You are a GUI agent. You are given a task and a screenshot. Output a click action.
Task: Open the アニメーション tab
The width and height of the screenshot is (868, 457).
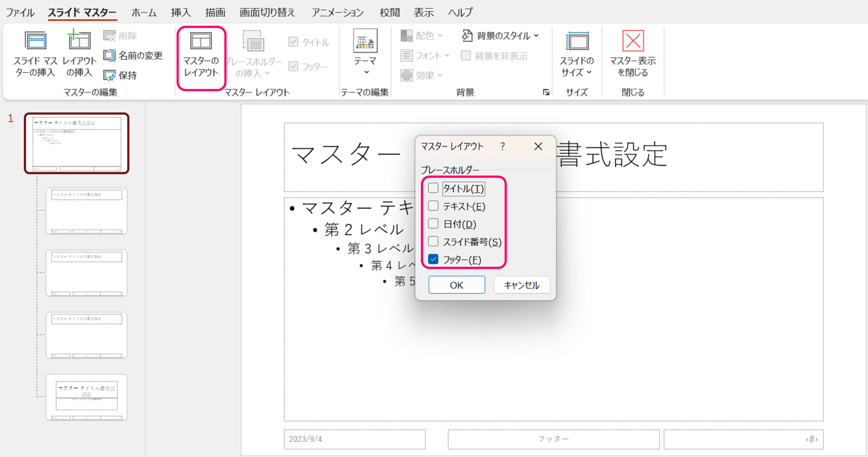[x=337, y=12]
